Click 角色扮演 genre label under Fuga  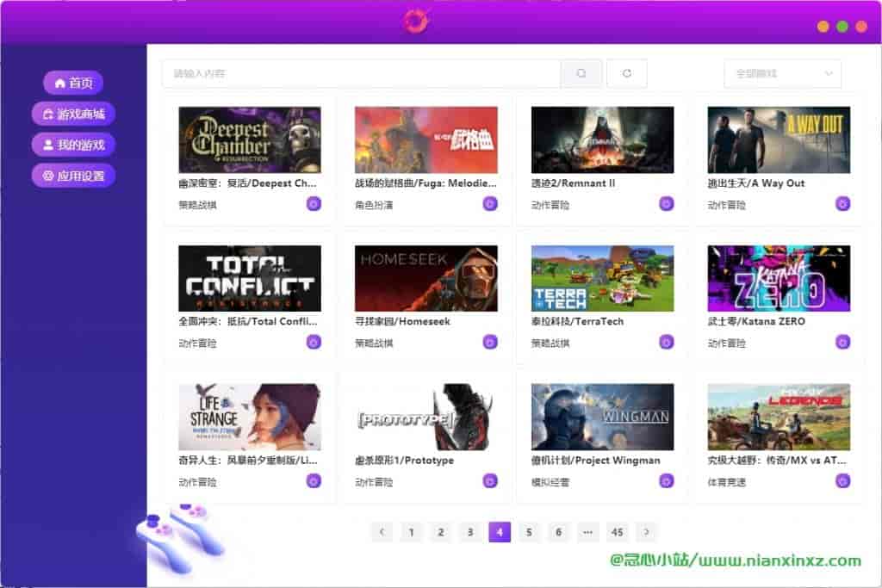(374, 205)
